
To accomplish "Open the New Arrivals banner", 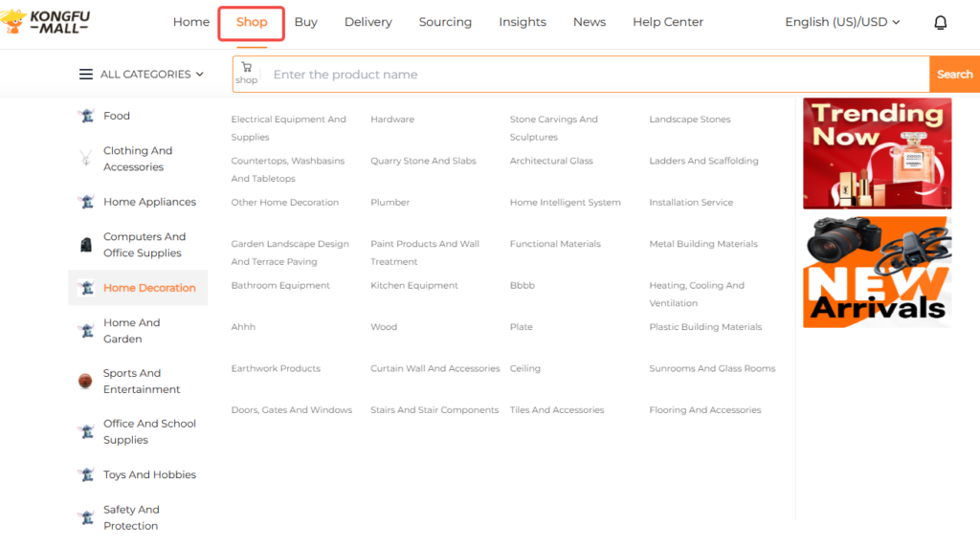I will 877,273.
